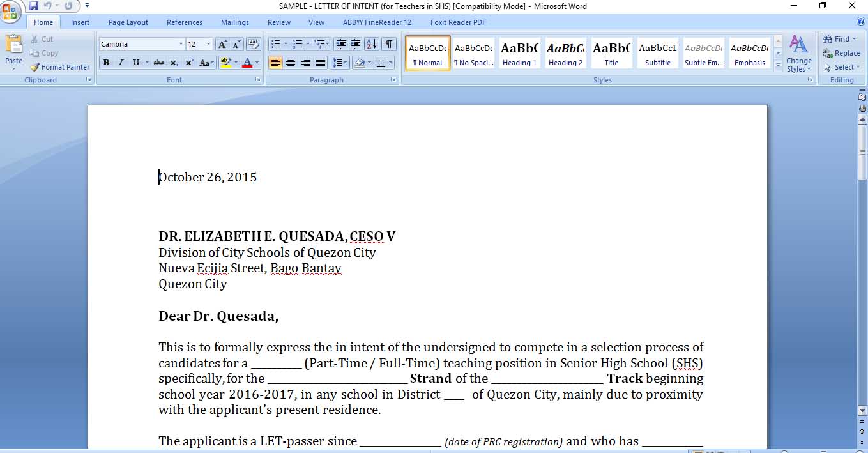Apply superscript formatting

click(x=190, y=63)
